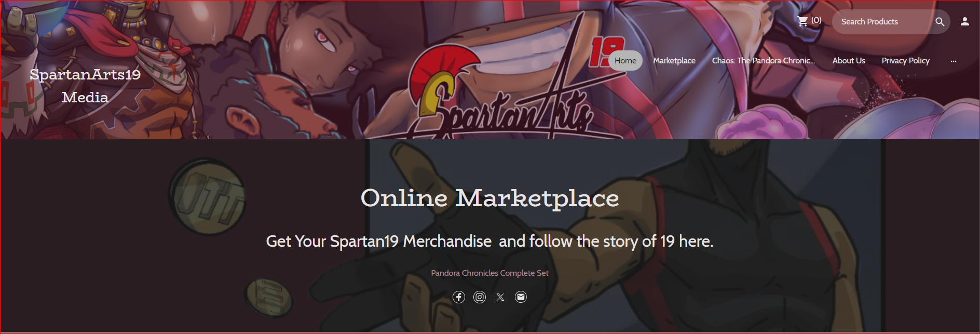Visit the Facebook page icon

click(459, 297)
